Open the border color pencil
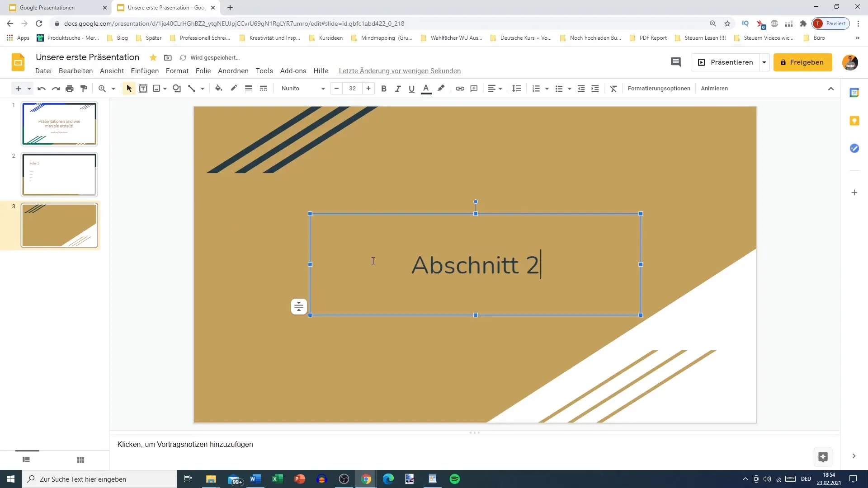 [234, 89]
